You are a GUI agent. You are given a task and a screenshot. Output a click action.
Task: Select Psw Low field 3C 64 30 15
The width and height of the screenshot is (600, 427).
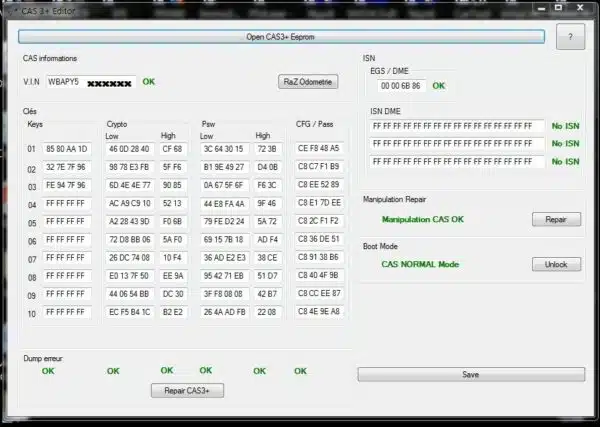click(x=225, y=149)
